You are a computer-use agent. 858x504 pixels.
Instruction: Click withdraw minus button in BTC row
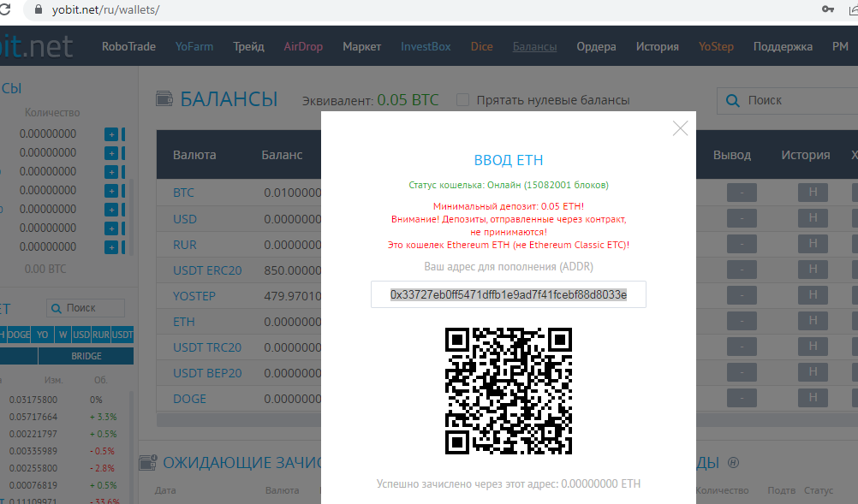coord(742,193)
